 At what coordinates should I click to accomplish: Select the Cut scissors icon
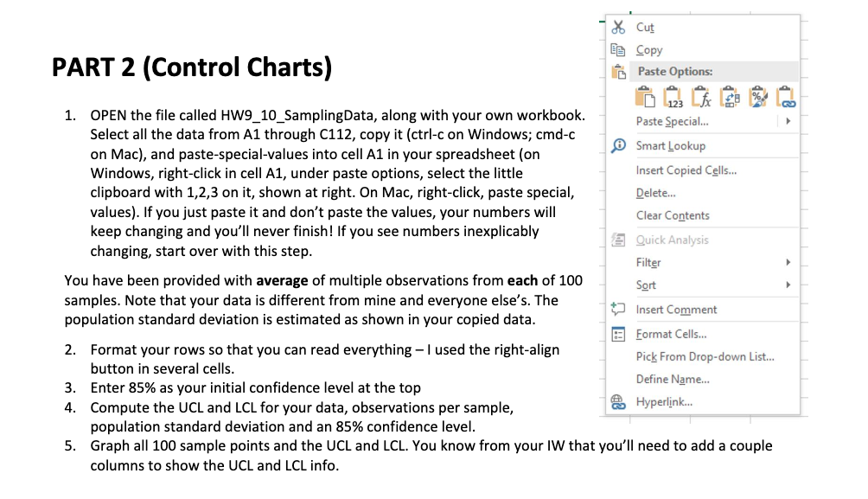pos(618,27)
